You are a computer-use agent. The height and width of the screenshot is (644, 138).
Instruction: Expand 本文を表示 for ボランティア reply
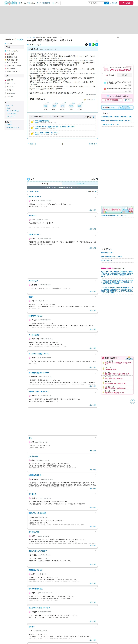pyautogui.click(x=92, y=291)
